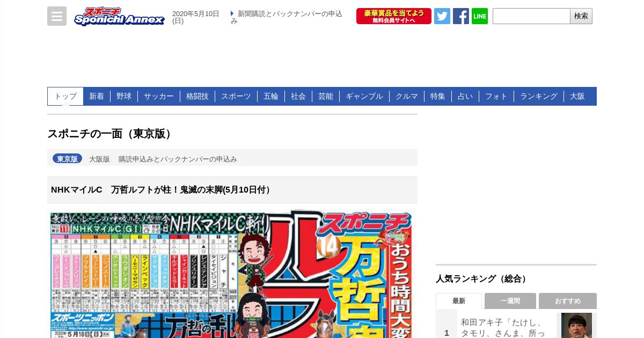Go to the Sponichi Annex logo homepage

[119, 16]
